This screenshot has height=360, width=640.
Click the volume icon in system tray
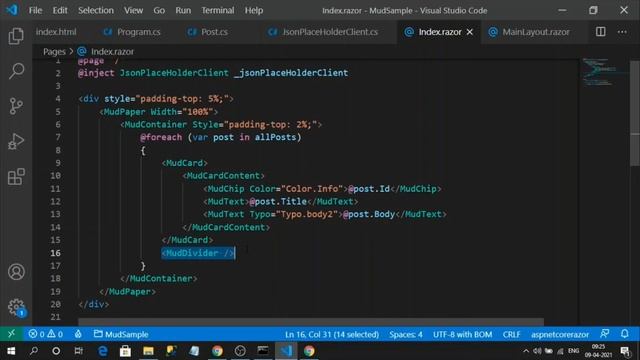[537, 351]
